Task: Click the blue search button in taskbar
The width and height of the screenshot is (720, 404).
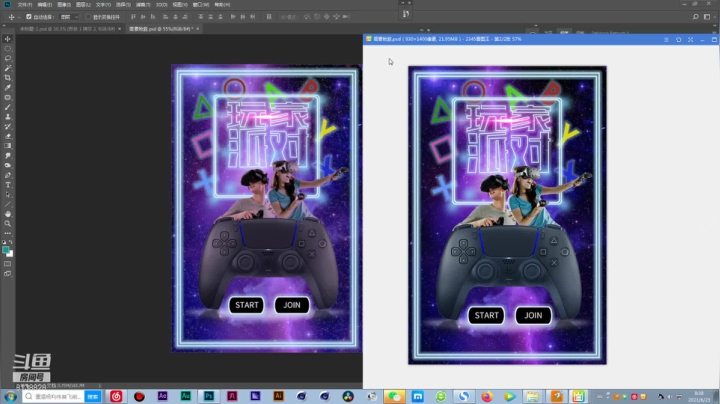Action: [x=93, y=396]
